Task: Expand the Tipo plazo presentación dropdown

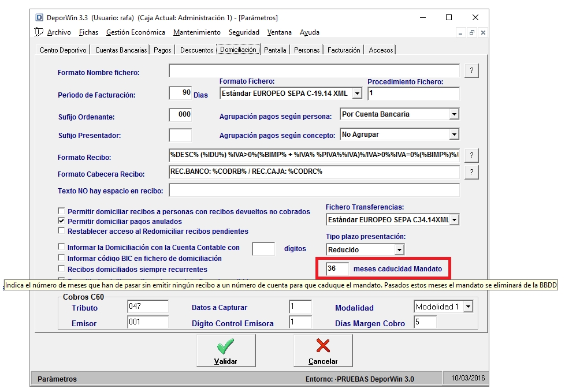Action: tap(399, 249)
